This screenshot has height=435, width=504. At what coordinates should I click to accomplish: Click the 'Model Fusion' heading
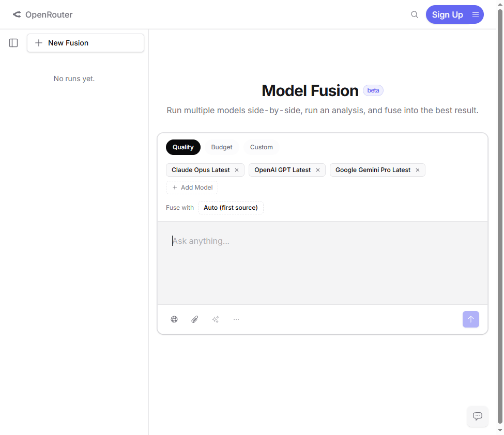click(x=310, y=90)
